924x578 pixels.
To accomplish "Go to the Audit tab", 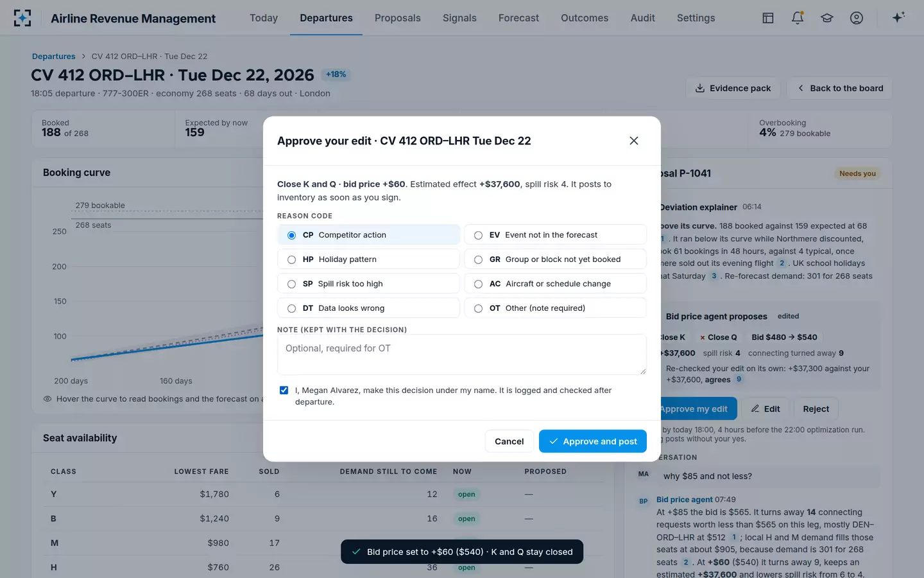I will 643,18.
